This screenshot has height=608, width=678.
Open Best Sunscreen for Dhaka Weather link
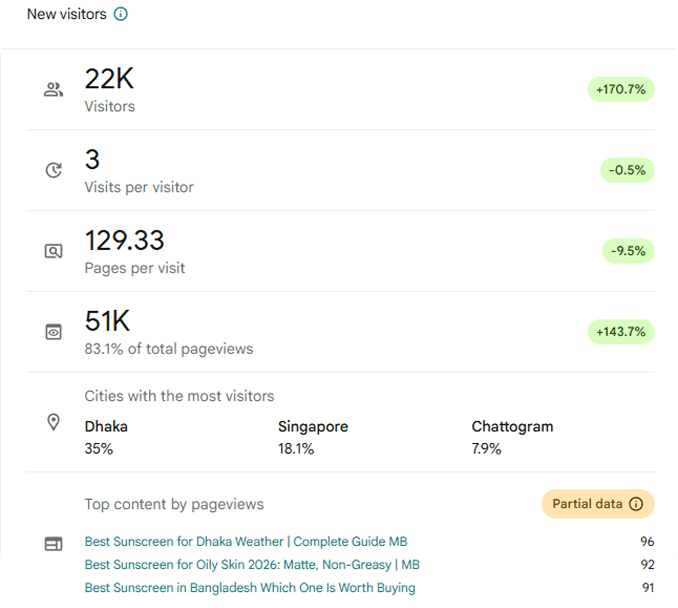[246, 541]
